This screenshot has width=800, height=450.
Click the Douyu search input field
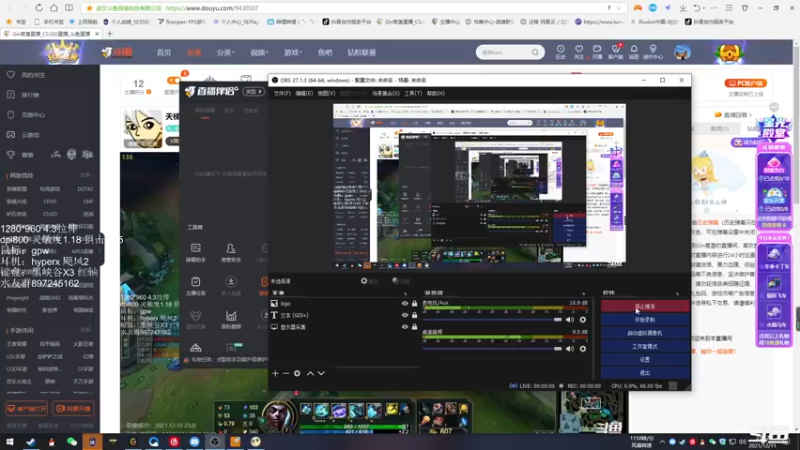[x=504, y=53]
